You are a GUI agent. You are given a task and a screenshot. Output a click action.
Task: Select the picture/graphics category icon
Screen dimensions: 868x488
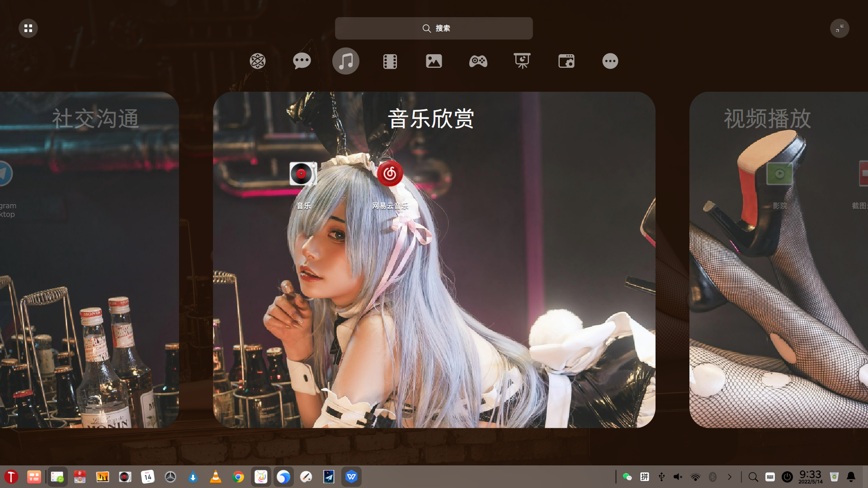pyautogui.click(x=434, y=61)
